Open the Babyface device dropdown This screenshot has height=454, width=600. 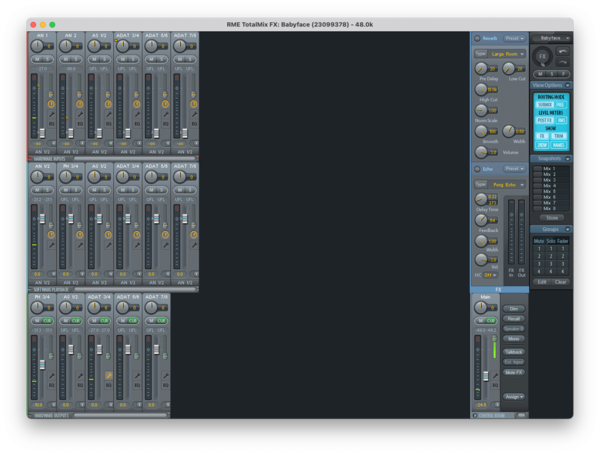coord(552,38)
